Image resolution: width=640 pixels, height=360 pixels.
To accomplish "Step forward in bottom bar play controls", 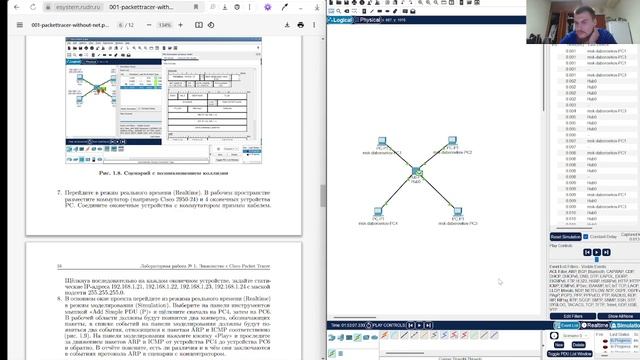I will pyautogui.click(x=428, y=325).
